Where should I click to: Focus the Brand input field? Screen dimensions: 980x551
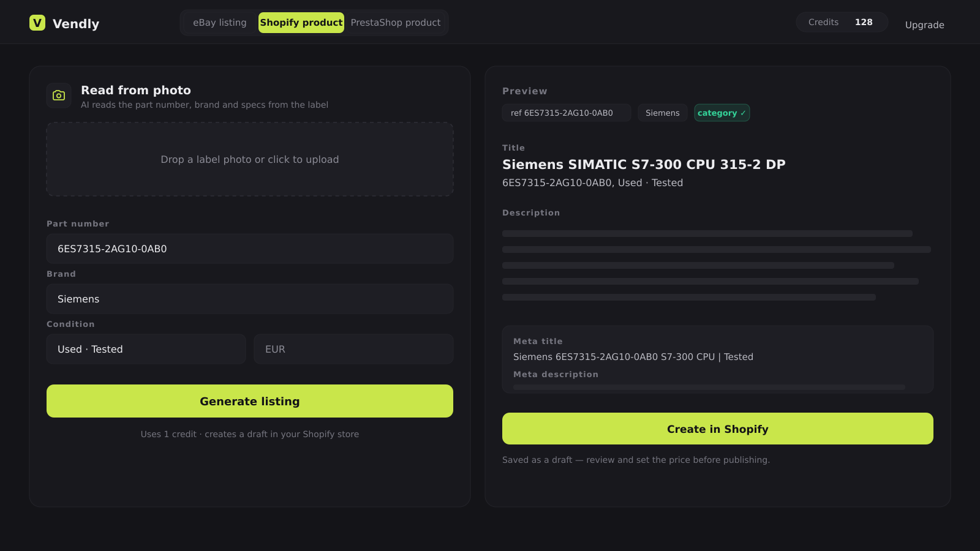pos(250,299)
